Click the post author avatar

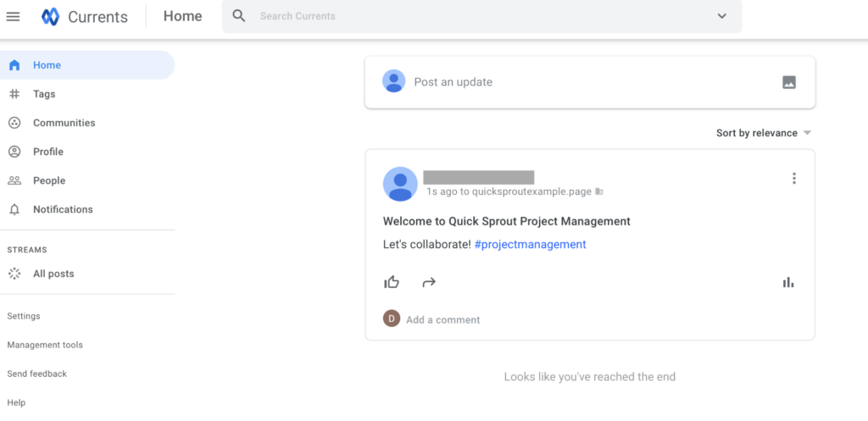pos(400,184)
